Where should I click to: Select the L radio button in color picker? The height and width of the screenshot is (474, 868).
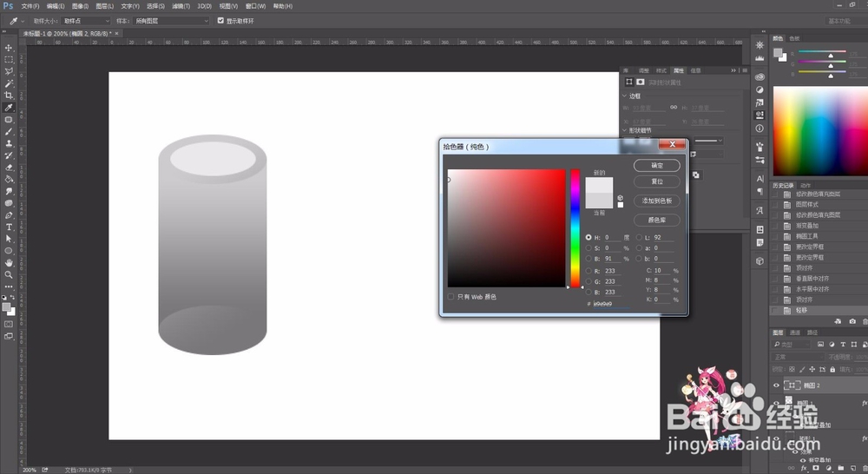pos(639,237)
